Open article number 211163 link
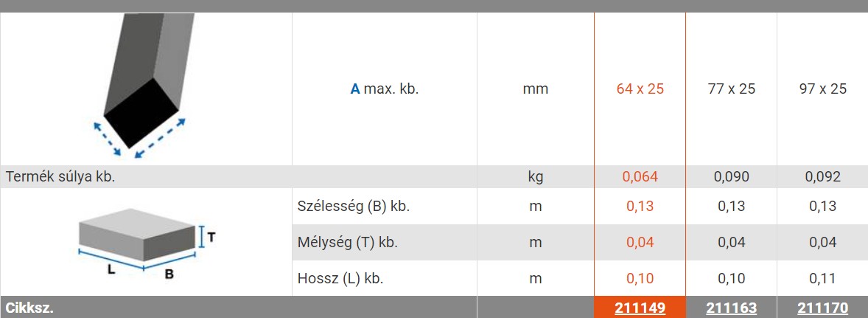Viewport: 868px width, 318px height. click(x=731, y=308)
